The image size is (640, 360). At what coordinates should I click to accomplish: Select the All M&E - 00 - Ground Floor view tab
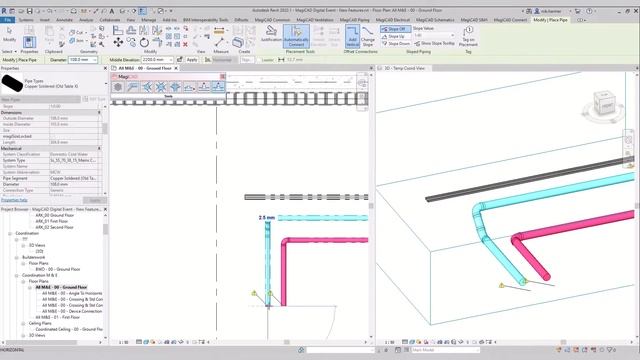[145, 68]
